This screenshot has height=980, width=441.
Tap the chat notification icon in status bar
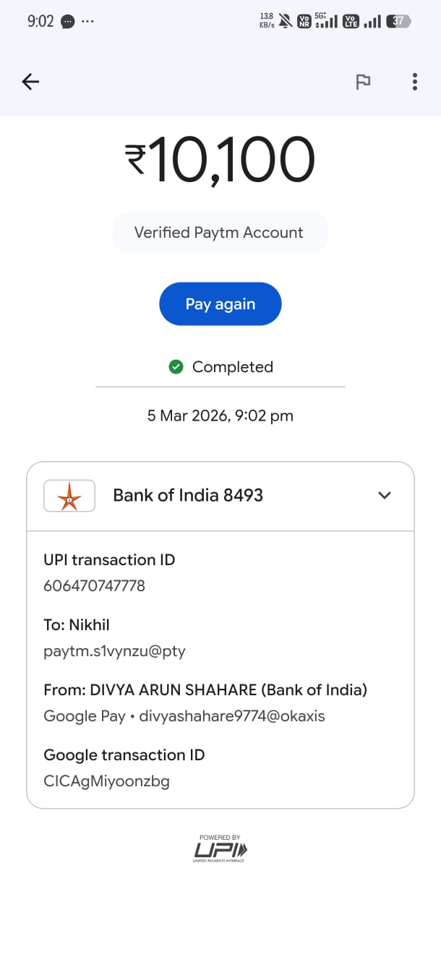pos(67,21)
